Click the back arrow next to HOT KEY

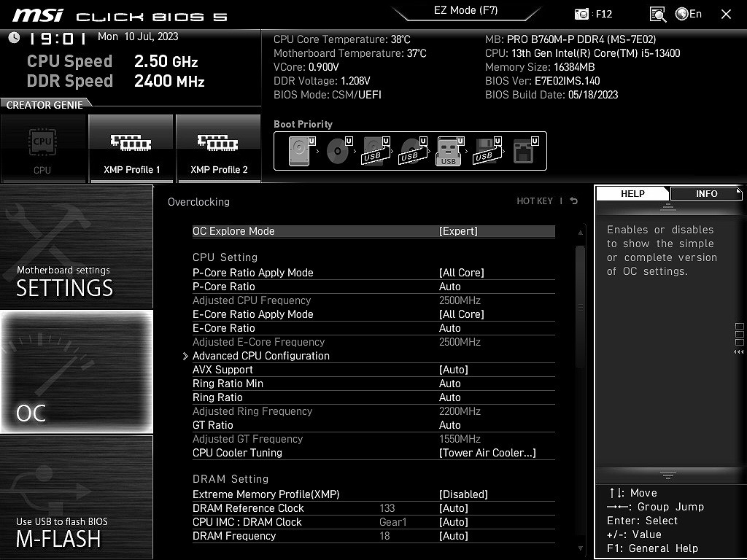[574, 201]
